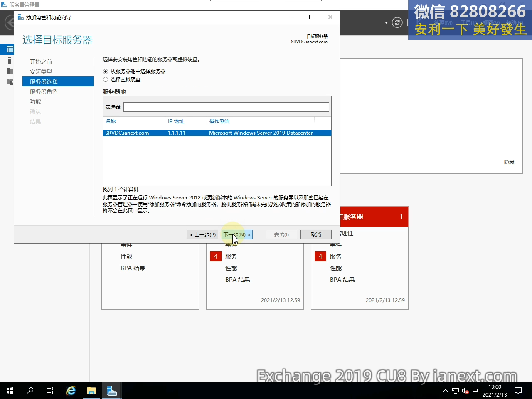Select the SRVDC.ianext.com server row
532x399 pixels.
click(x=217, y=133)
